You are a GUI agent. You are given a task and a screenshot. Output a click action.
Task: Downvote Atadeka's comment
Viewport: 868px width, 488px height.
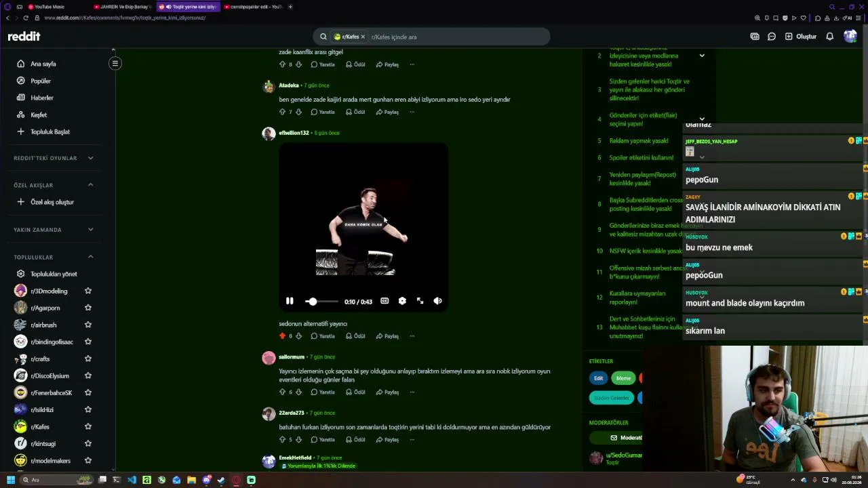pyautogui.click(x=298, y=112)
